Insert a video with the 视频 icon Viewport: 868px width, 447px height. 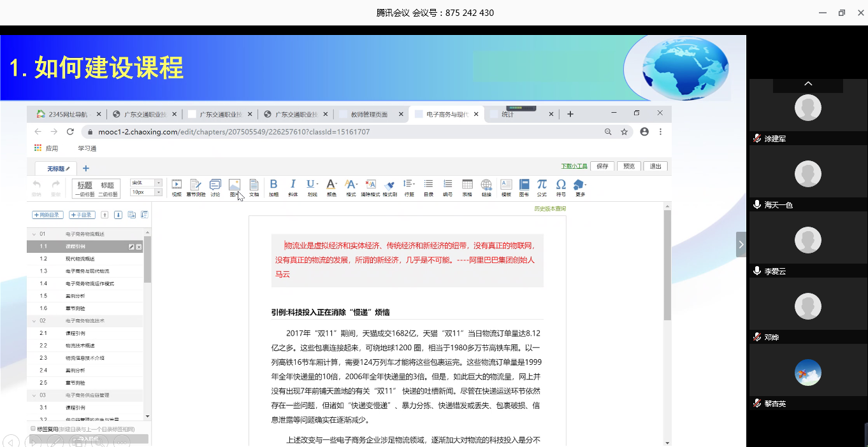[177, 188]
